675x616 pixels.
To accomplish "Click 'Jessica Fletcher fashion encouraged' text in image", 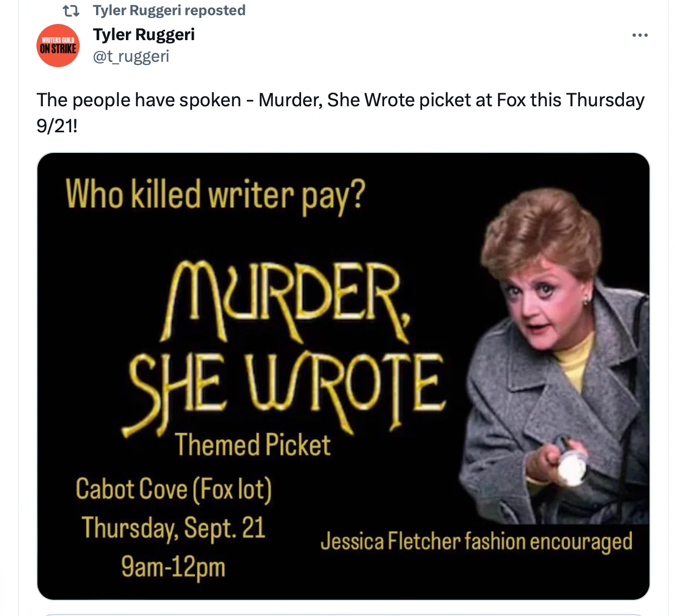I will point(476,541).
